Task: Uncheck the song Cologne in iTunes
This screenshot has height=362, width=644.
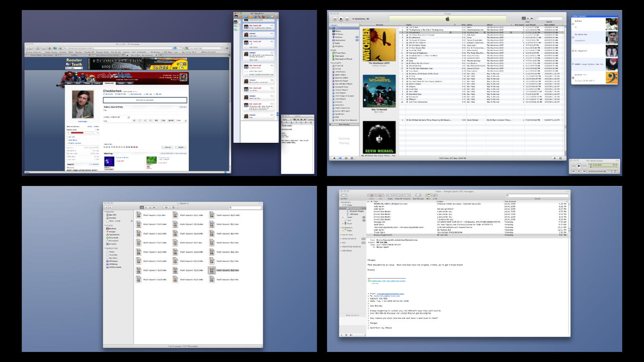Action: click(407, 86)
